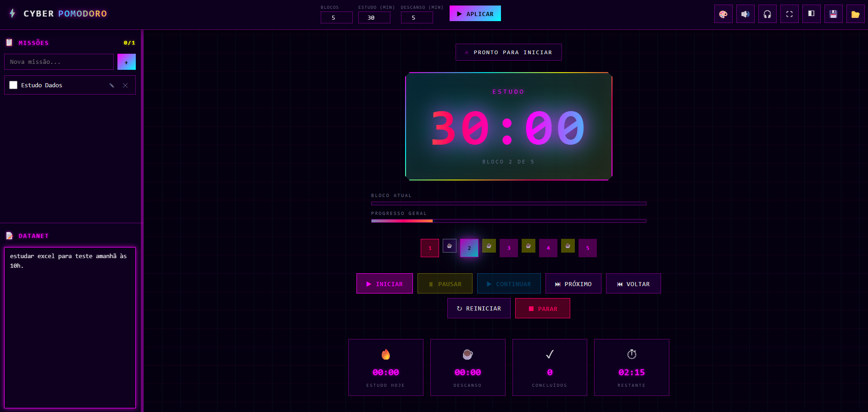Stop the session with Parar
Viewport: 868px width, 412px height.
coord(542,308)
